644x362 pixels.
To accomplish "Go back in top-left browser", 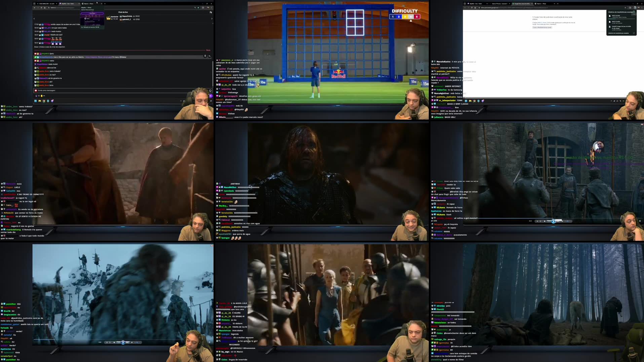I will coord(34,8).
